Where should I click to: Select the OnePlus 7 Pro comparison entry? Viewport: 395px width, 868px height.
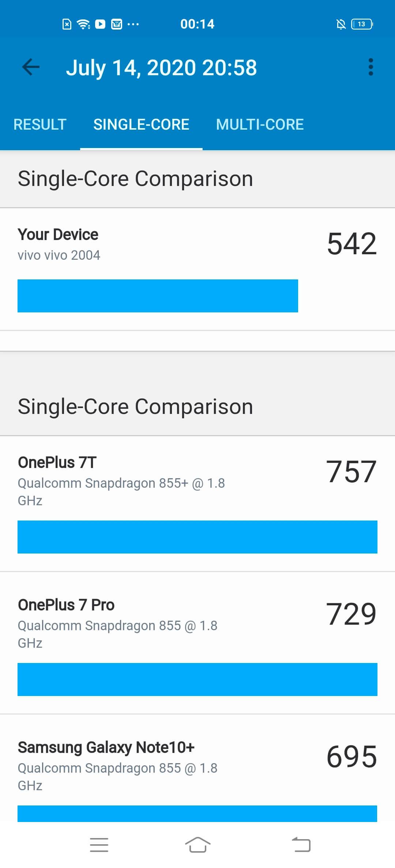click(197, 643)
